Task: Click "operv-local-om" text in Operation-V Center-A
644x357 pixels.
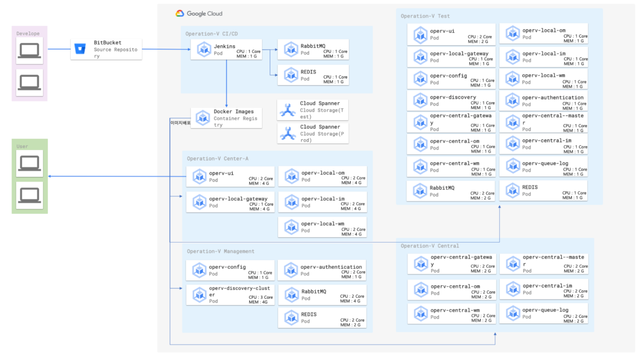Action: tap(323, 173)
